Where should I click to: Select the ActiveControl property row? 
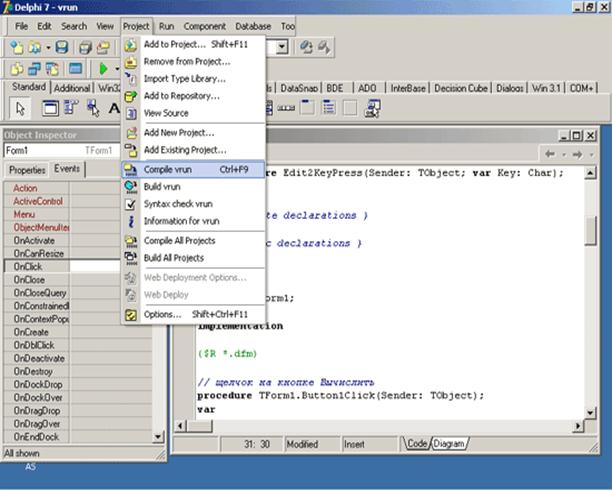pyautogui.click(x=62, y=201)
